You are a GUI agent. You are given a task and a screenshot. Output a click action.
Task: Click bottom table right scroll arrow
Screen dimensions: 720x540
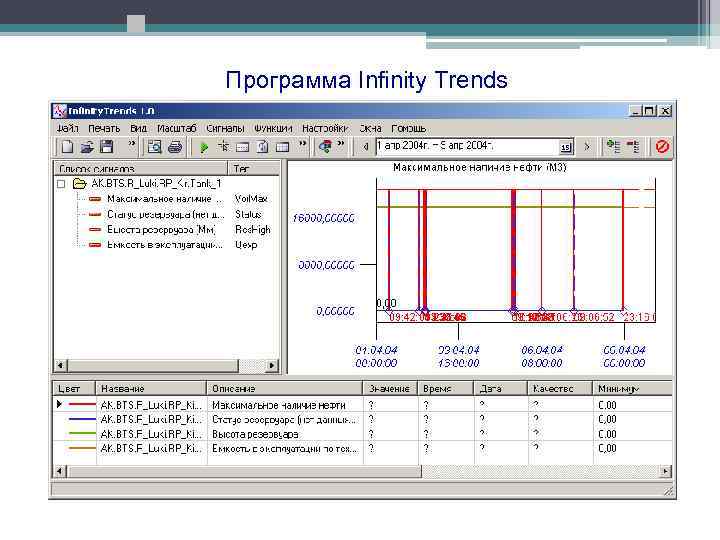[x=665, y=471]
